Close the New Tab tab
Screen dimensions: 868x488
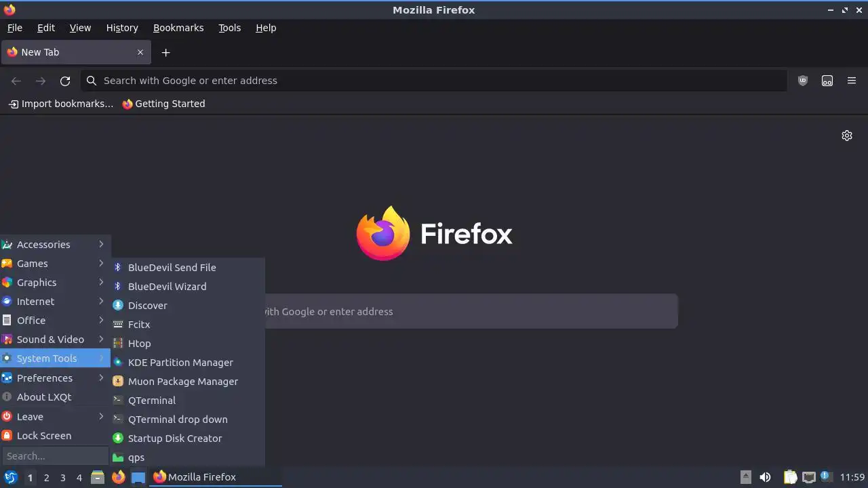tap(140, 52)
